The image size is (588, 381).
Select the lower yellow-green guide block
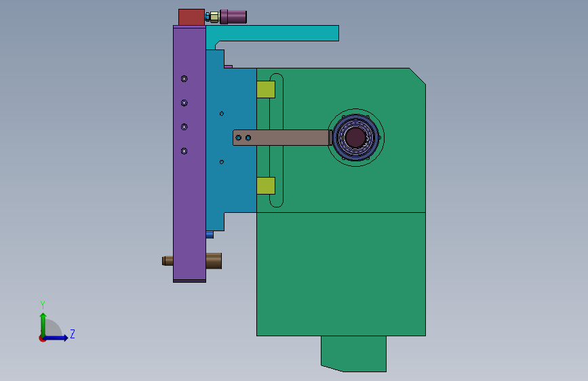tap(266, 186)
